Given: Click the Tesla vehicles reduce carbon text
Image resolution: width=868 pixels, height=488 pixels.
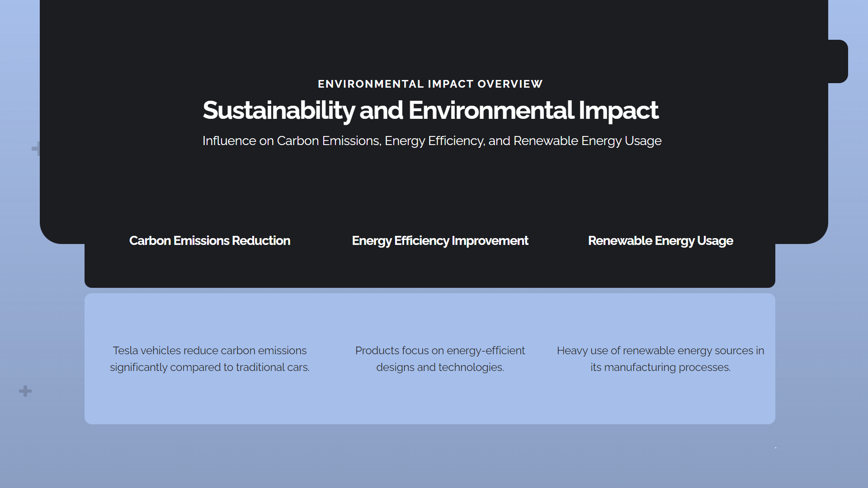Looking at the screenshot, I should click(x=209, y=359).
